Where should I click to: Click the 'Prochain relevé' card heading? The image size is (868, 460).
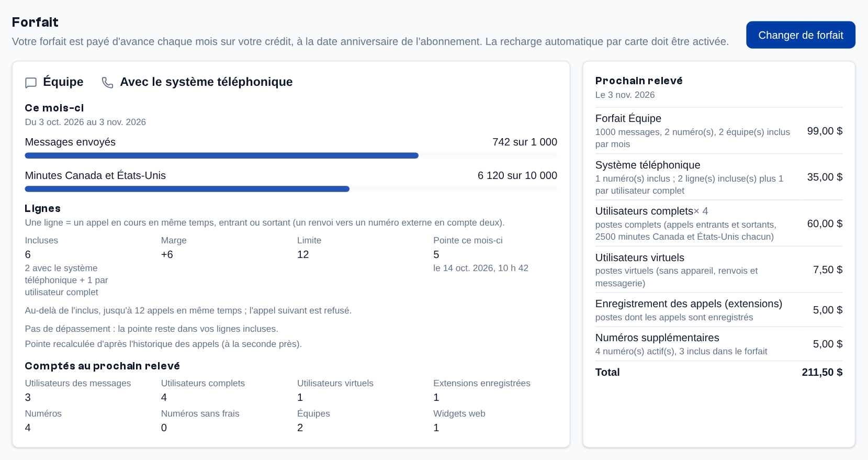tap(639, 81)
